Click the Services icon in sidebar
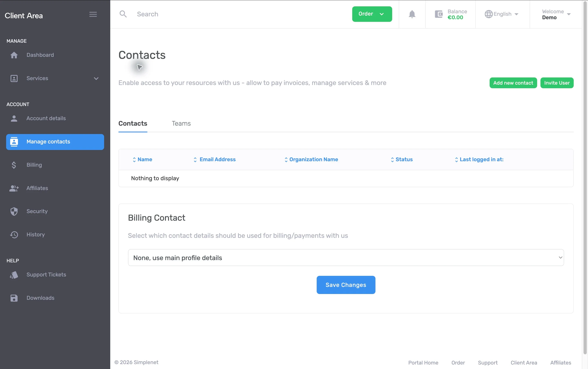Screen dimensions: 588x369 14,78
